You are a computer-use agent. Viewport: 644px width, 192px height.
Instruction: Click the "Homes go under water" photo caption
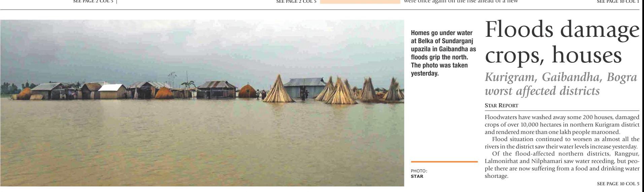pos(443,53)
